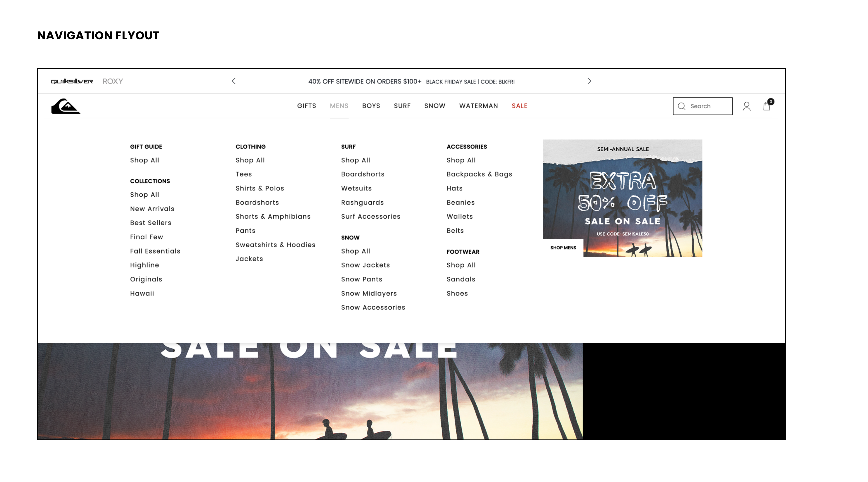Open the MENS navigation menu
This screenshot has width=868, height=482.
click(339, 106)
